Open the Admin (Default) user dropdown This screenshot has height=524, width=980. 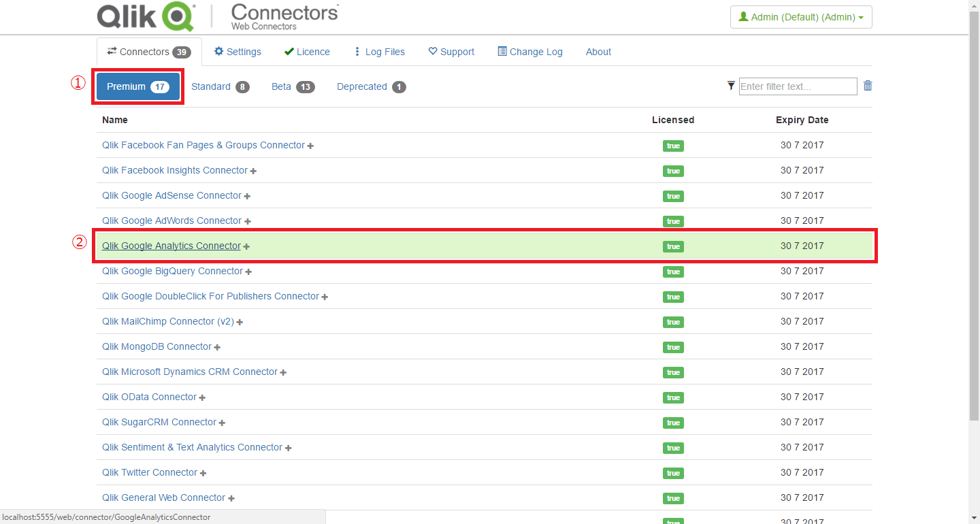[x=801, y=17]
